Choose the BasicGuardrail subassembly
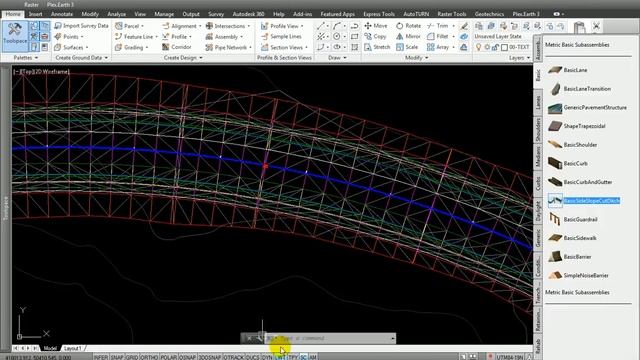This screenshot has height=360, width=640. click(x=573, y=220)
